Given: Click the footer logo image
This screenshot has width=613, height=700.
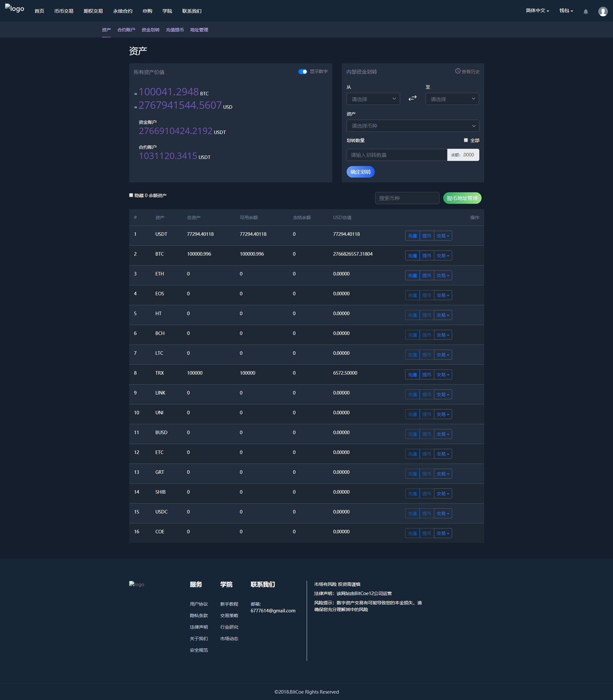Looking at the screenshot, I should pyautogui.click(x=137, y=584).
